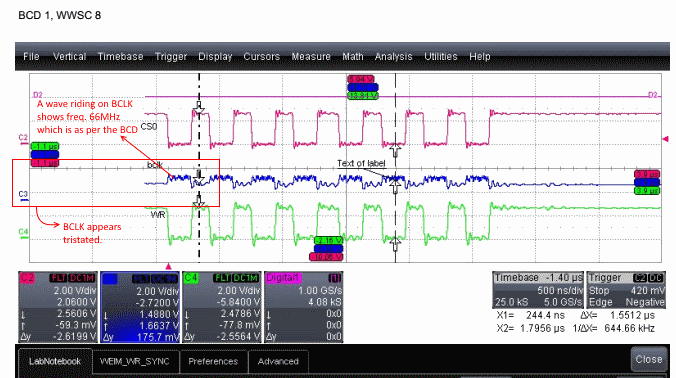The height and width of the screenshot is (378, 676).
Task: Open the Math menu
Action: [353, 56]
